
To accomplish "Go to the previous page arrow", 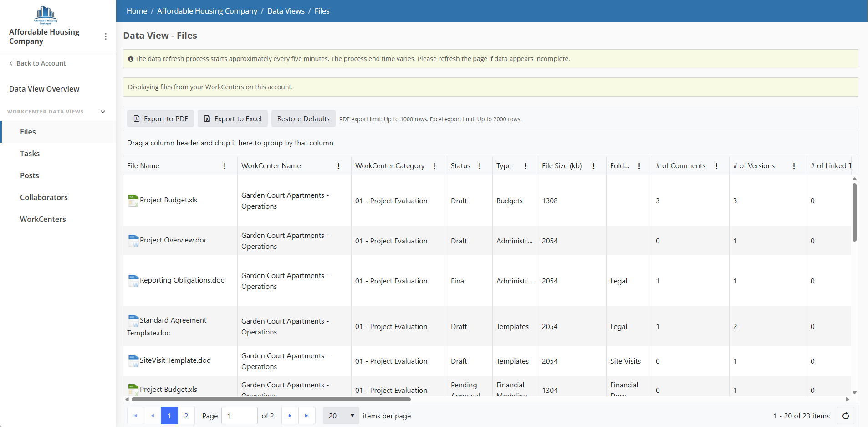I will [153, 416].
